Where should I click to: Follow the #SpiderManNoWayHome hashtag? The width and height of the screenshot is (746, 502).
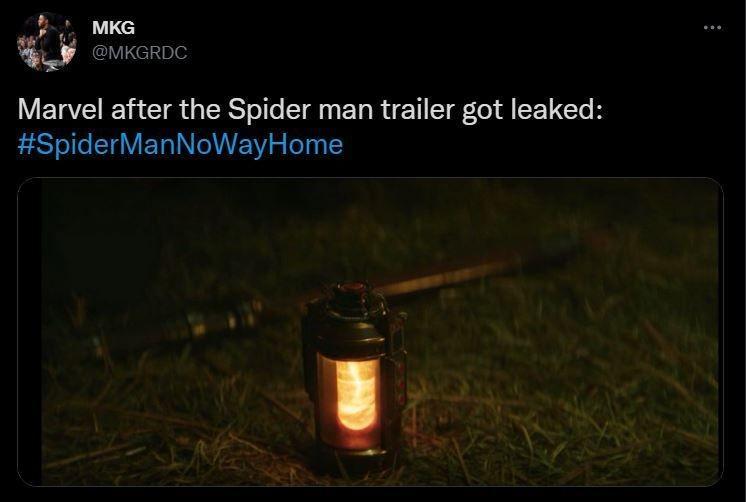tap(180, 144)
